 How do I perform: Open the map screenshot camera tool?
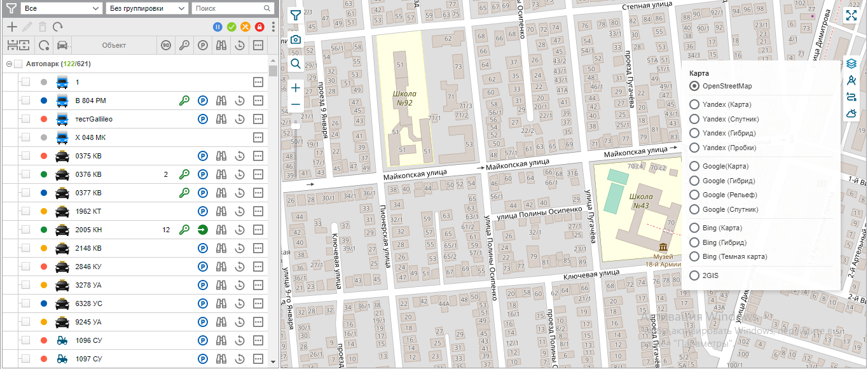296,39
